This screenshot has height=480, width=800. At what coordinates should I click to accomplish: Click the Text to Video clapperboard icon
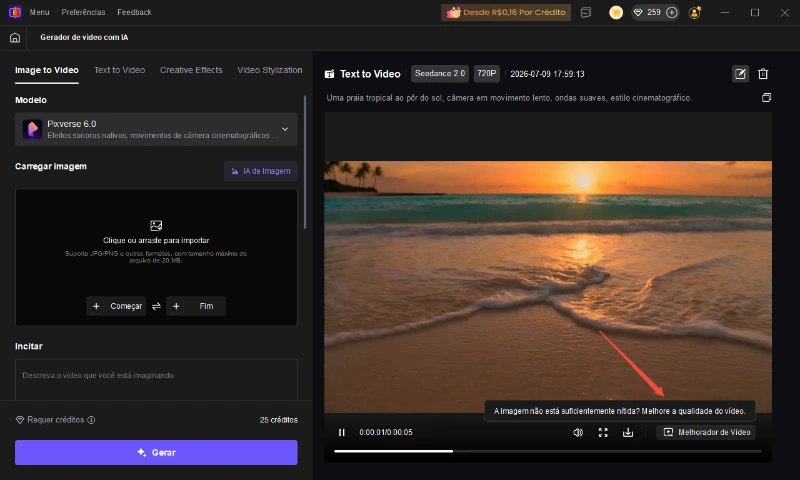[330, 74]
